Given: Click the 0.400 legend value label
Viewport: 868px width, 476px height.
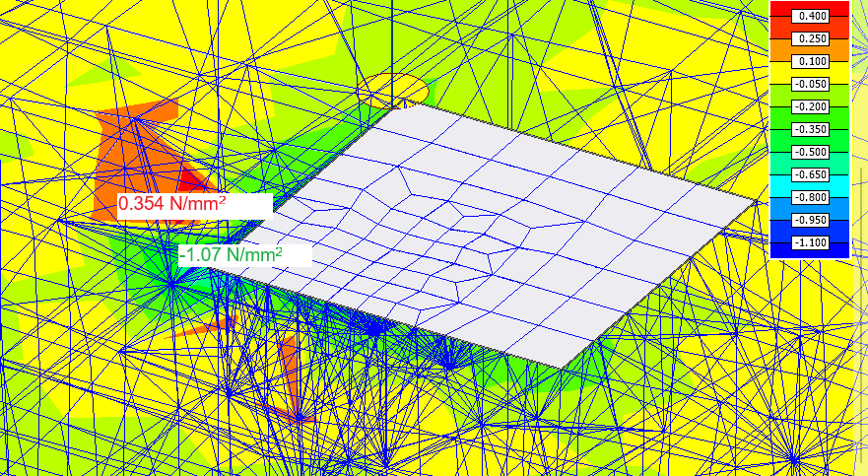Looking at the screenshot, I should pyautogui.click(x=812, y=16).
